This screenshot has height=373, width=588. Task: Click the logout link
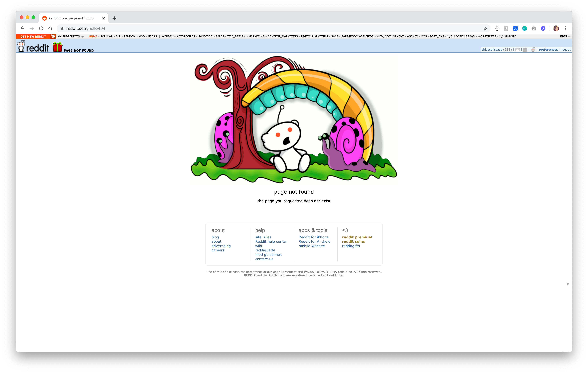point(566,49)
